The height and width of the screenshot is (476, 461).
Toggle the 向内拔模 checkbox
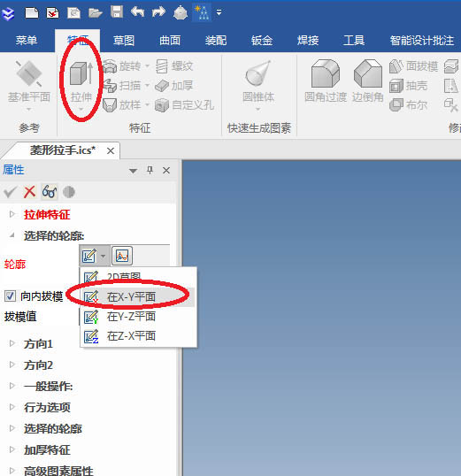click(10, 296)
